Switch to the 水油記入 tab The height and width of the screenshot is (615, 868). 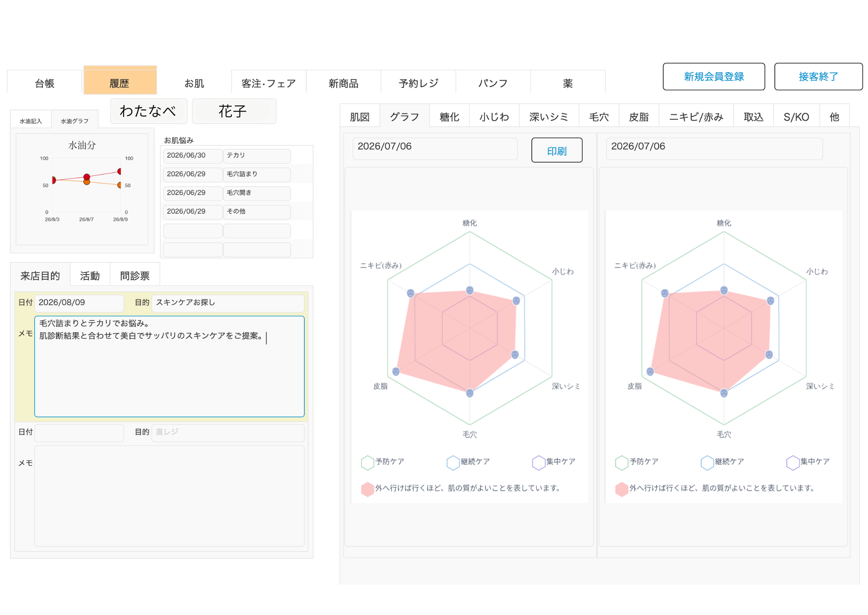[x=31, y=121]
